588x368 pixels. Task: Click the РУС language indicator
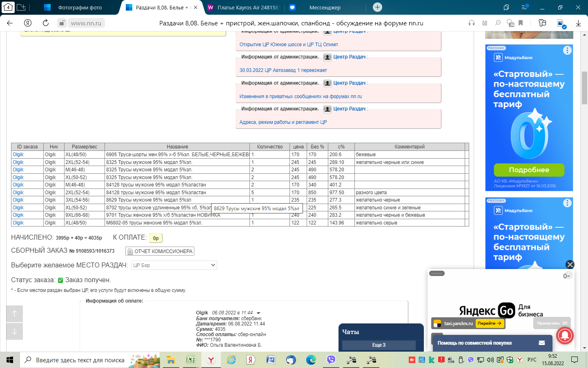tap(532, 360)
